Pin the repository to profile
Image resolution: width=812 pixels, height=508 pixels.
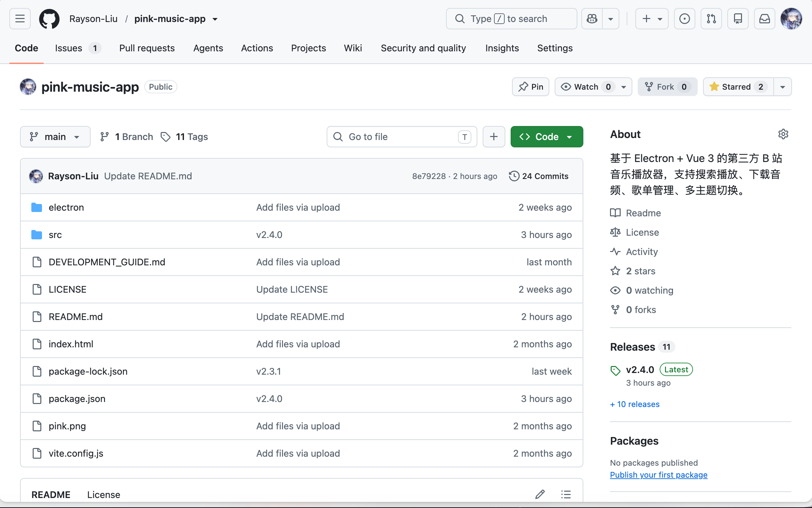coord(530,87)
